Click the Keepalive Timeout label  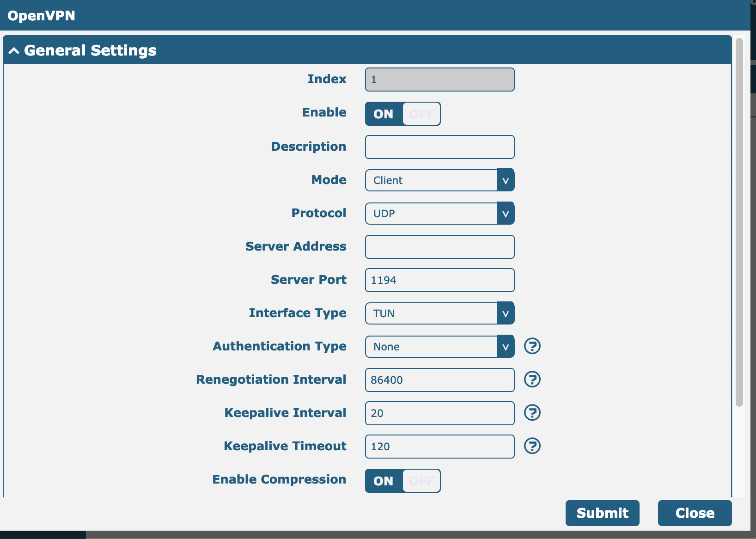click(285, 446)
